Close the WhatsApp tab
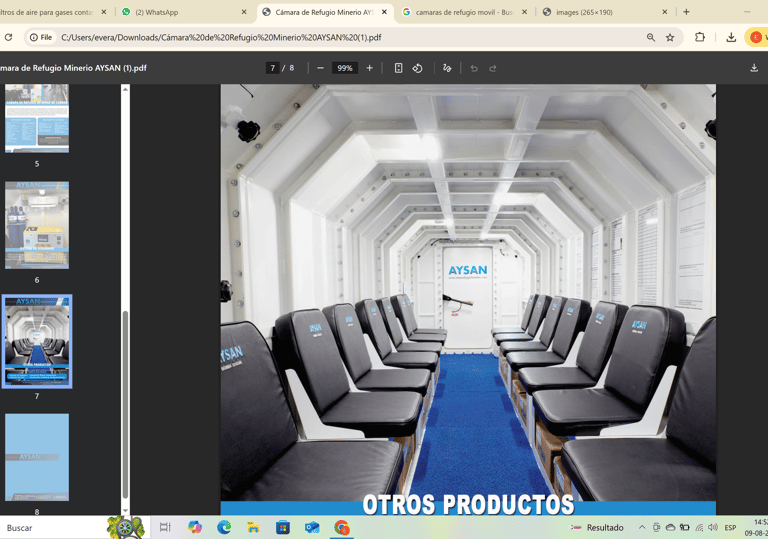This screenshot has height=539, width=768. pos(244,12)
